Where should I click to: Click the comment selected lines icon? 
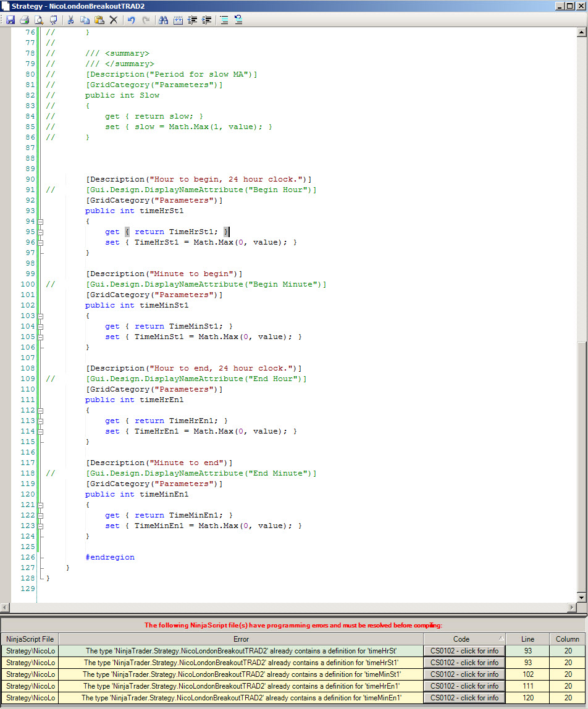(224, 20)
